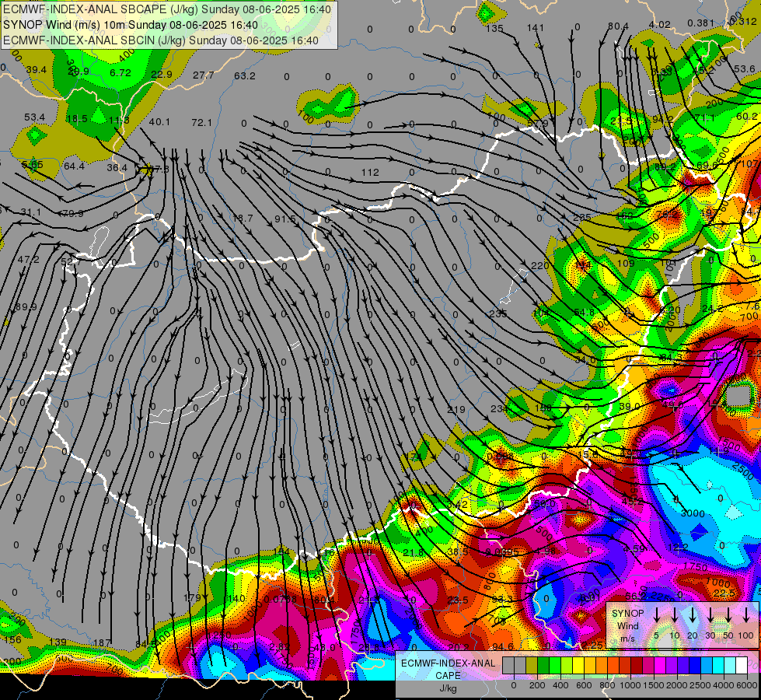Click the map value 47.2
Screen dimensions: 761x700
[28, 260]
